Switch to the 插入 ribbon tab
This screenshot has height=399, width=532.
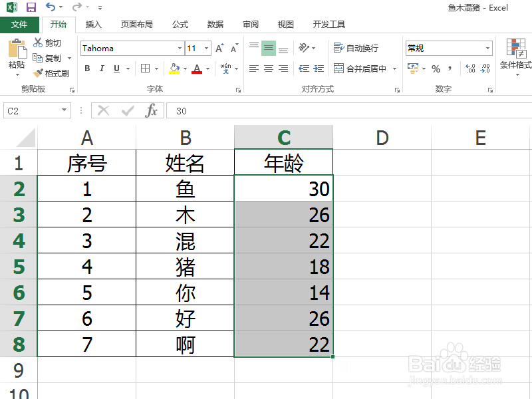[x=93, y=24]
